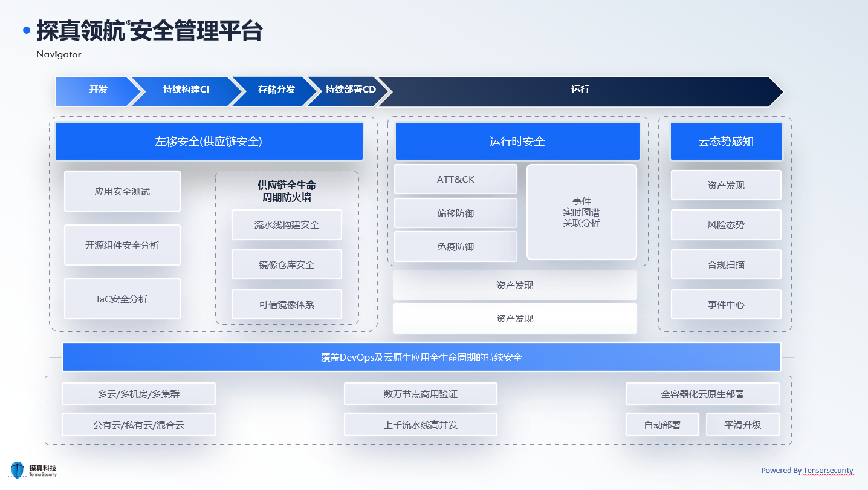
Task: Click the 应用安全测试 box
Action: 122,192
